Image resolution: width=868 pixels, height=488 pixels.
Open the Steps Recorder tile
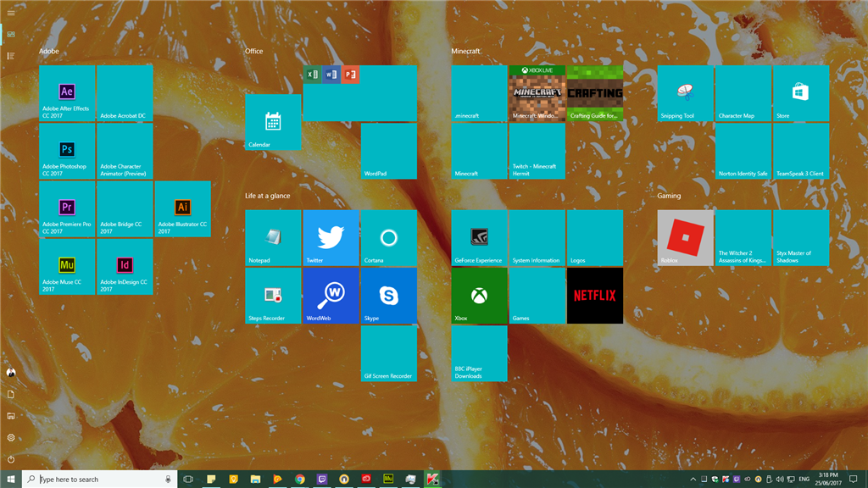click(x=274, y=296)
